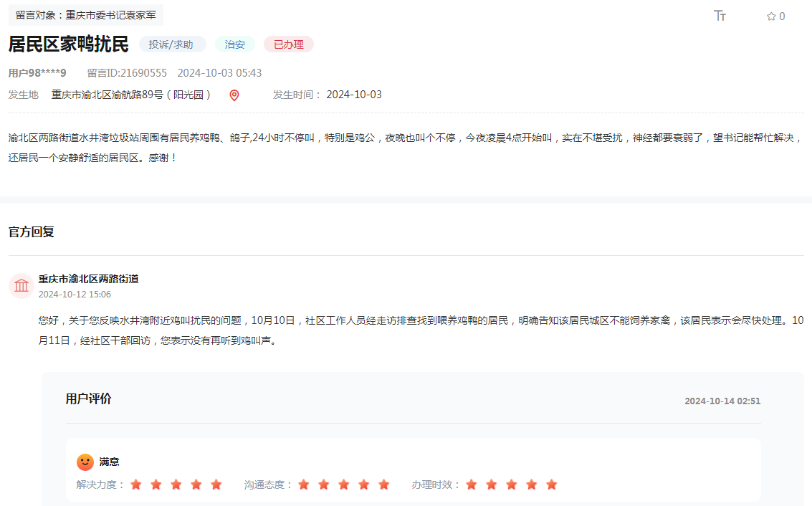The width and height of the screenshot is (812, 506).
Task: Select the 投诉/求助 category tag
Action: 172,44
